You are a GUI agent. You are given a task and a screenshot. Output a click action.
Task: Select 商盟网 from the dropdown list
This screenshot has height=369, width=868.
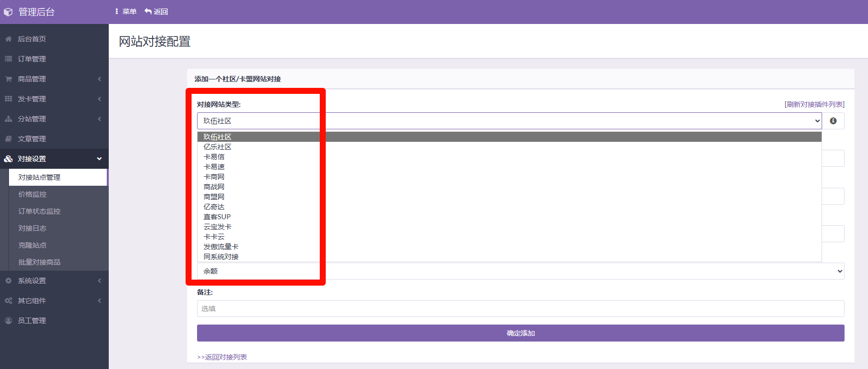click(x=509, y=197)
